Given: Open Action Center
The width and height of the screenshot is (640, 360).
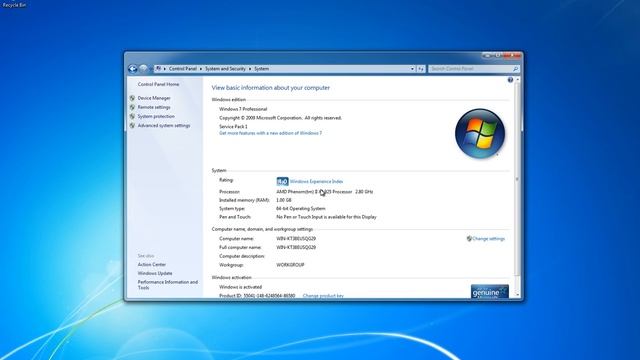Looking at the screenshot, I should [x=152, y=264].
